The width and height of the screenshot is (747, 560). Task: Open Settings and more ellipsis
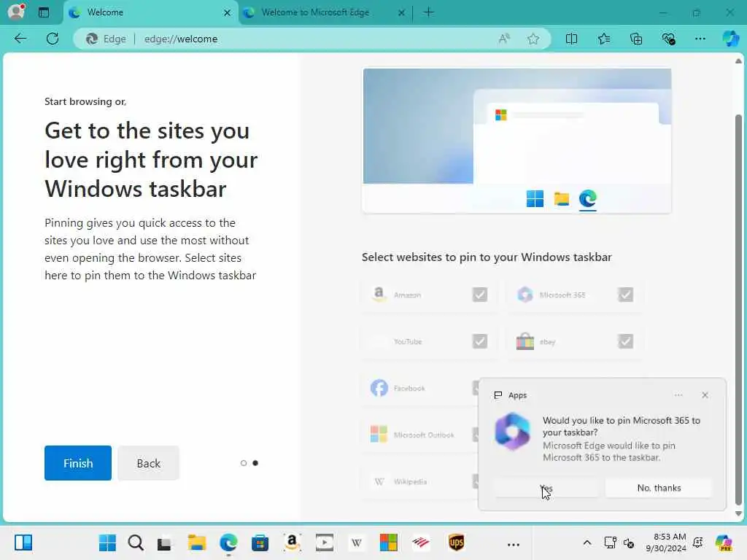point(700,39)
